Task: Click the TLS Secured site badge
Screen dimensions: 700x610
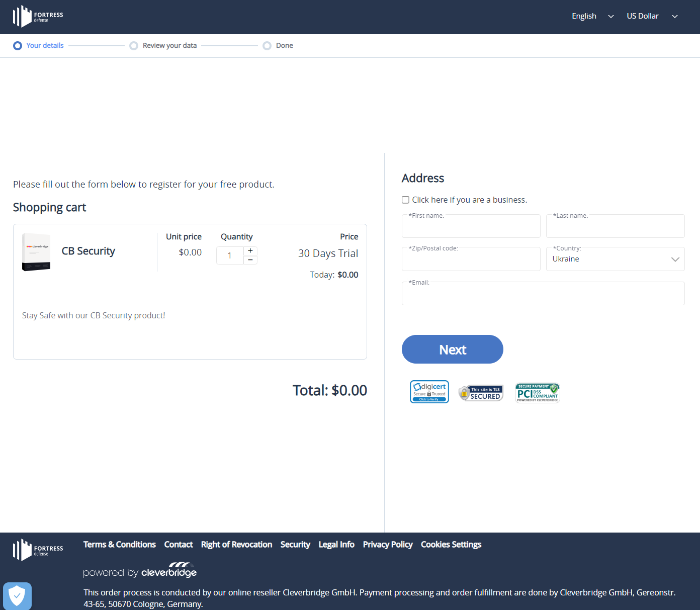Action: [481, 393]
